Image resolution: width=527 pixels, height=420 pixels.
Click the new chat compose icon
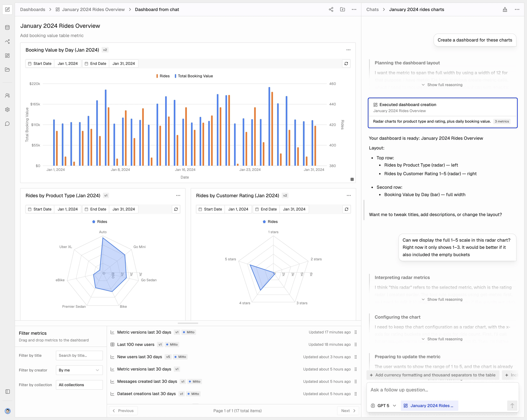(x=7, y=10)
